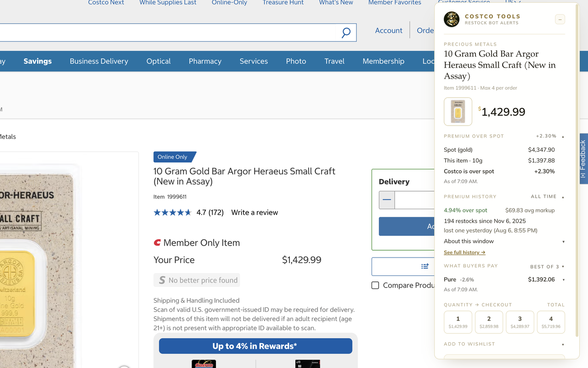This screenshot has width=588, height=368.
Task: Click the Spot (gold) $4,347.90 row
Action: [499, 149]
